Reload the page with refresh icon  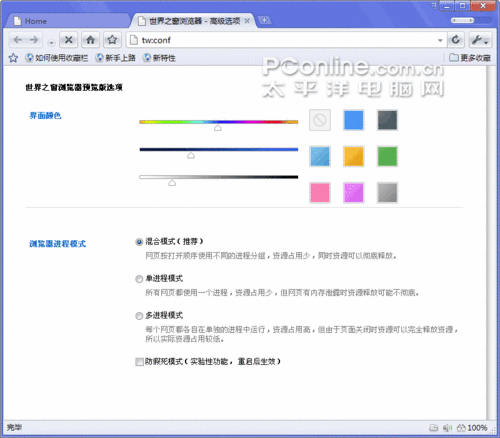pos(455,40)
